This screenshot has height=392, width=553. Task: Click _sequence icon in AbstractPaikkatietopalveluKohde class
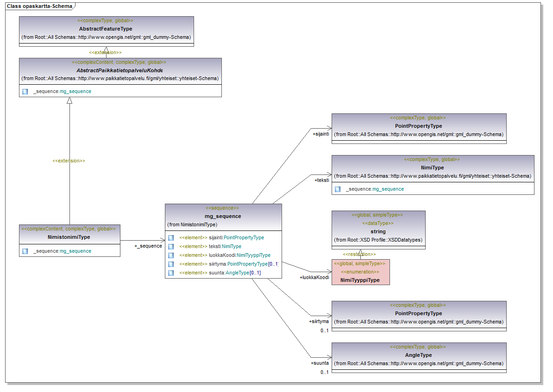(25, 91)
